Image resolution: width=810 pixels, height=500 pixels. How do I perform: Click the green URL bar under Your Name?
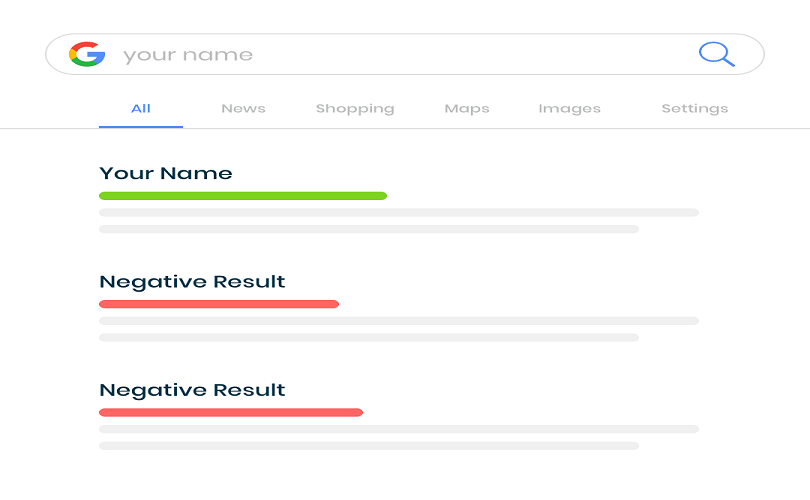point(243,196)
